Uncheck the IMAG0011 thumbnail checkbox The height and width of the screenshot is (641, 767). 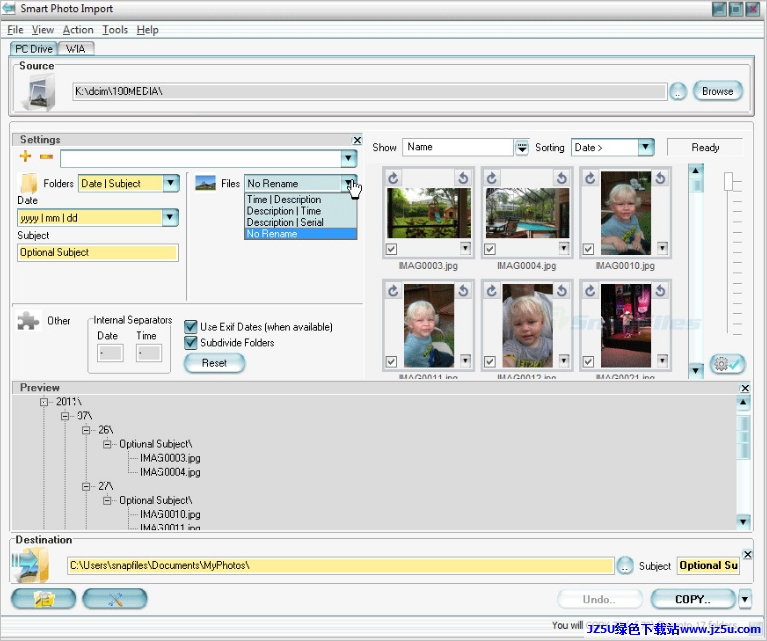pyautogui.click(x=391, y=362)
